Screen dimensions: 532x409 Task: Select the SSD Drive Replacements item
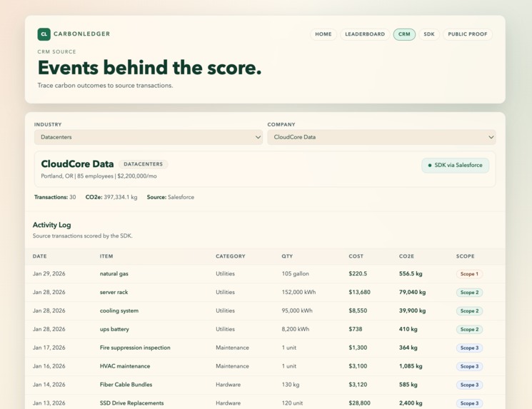point(131,403)
